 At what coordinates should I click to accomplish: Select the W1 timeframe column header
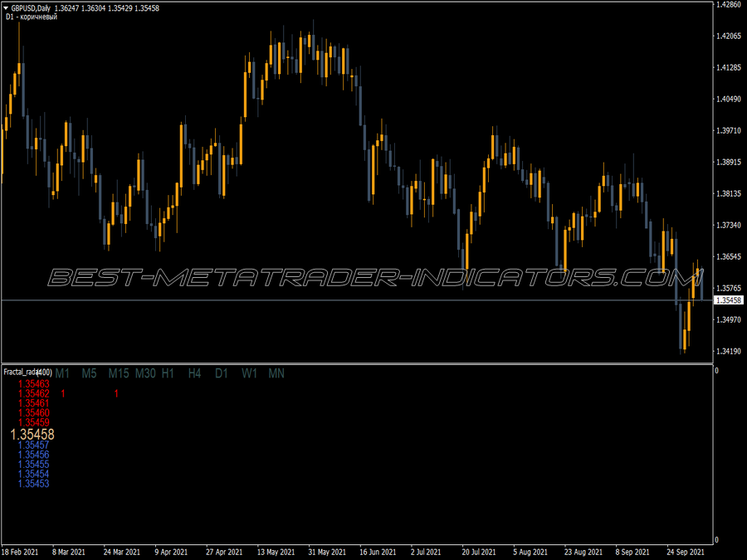point(249,373)
